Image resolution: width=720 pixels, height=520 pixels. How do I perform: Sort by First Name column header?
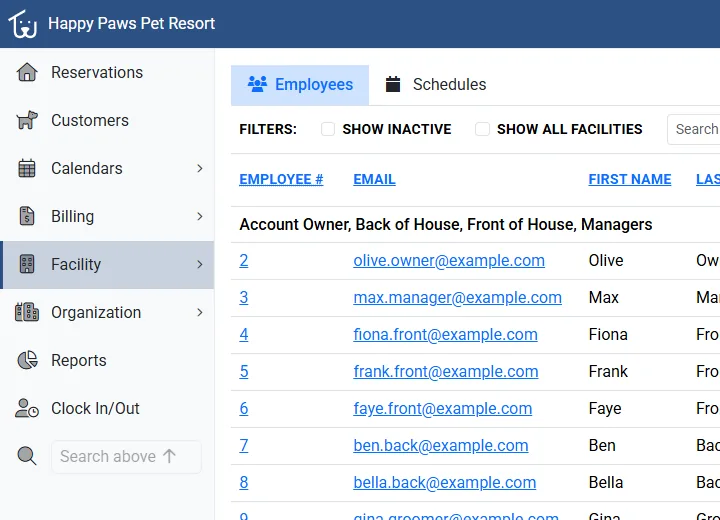click(630, 179)
